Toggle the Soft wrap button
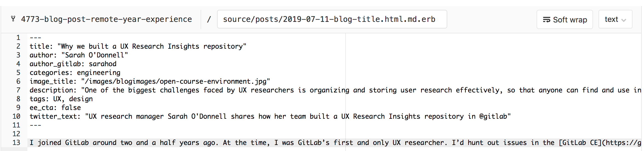The image size is (644, 151). (x=565, y=19)
